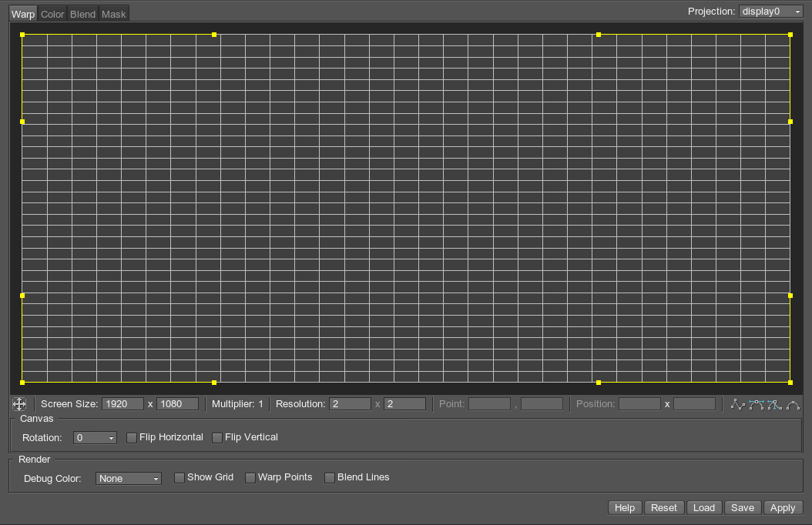Image resolution: width=812 pixels, height=525 pixels.
Task: Switch to the Color tab
Action: pos(52,14)
